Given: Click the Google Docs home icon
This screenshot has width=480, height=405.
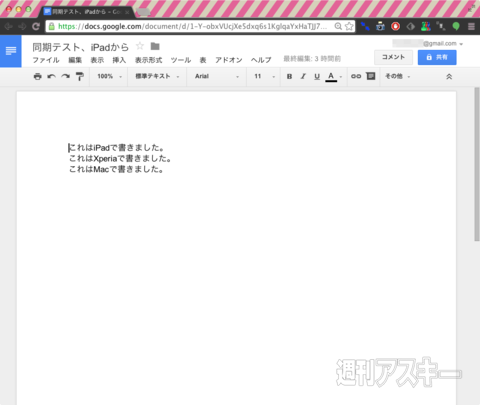Looking at the screenshot, I should coord(11,51).
